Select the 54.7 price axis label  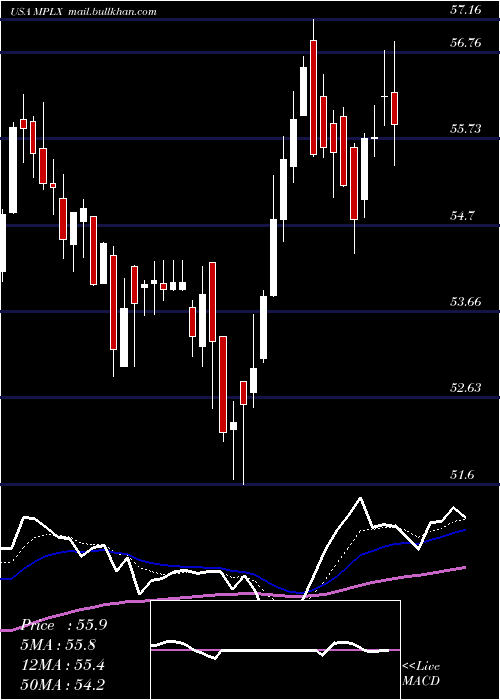pos(462,216)
